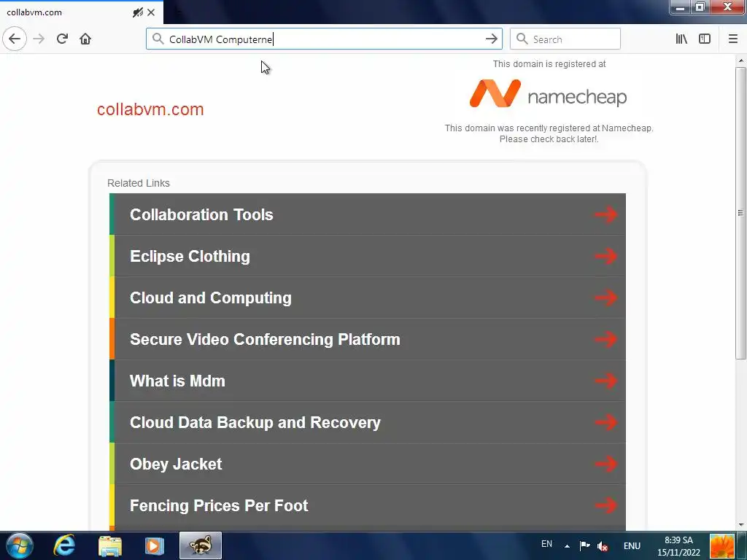
Task: Click the red collabvm.com heading
Action: tap(150, 109)
